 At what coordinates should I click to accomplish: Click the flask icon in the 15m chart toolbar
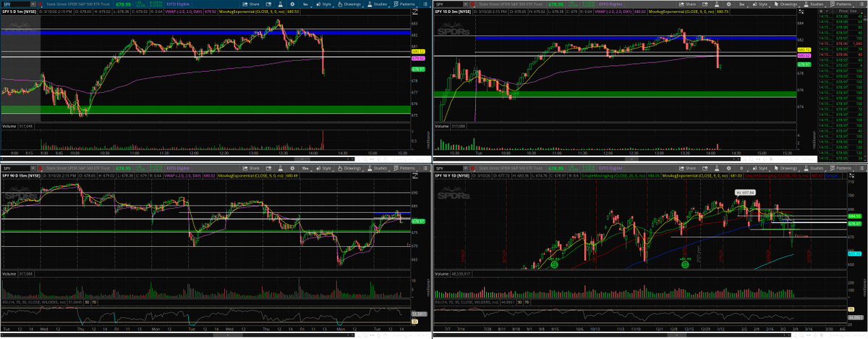pos(280,169)
